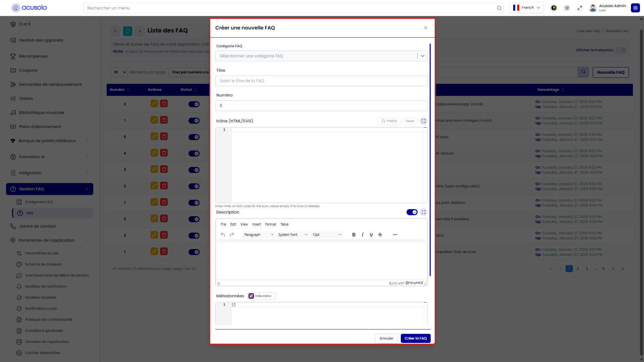Click the Nouvelle FAQ button
This screenshot has height=362, width=644.
click(x=611, y=72)
